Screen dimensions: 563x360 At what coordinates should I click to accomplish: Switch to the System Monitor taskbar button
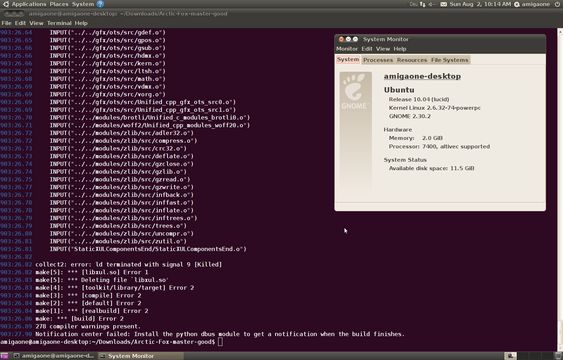tap(140, 356)
